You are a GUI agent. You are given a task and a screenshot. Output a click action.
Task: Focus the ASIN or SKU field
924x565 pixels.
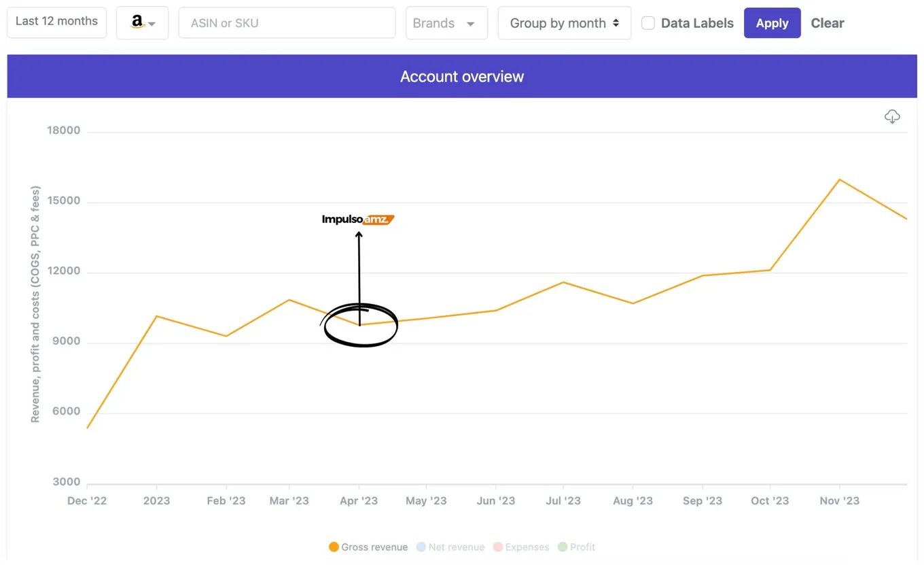tap(287, 23)
